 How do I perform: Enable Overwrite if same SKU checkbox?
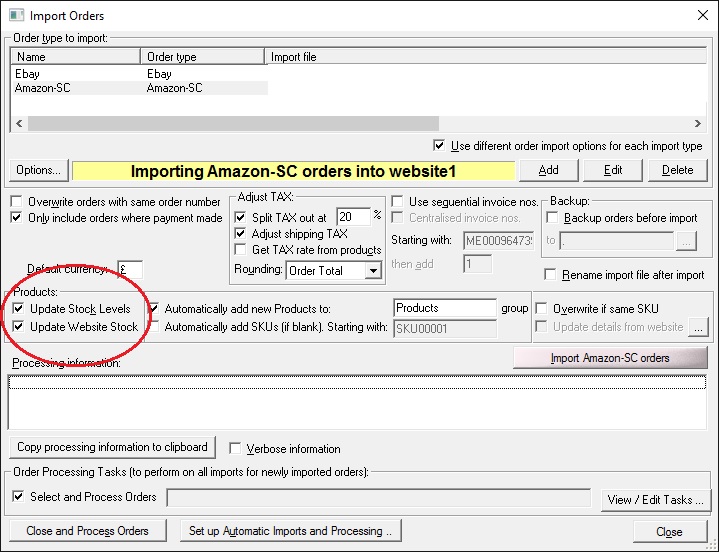tap(542, 309)
